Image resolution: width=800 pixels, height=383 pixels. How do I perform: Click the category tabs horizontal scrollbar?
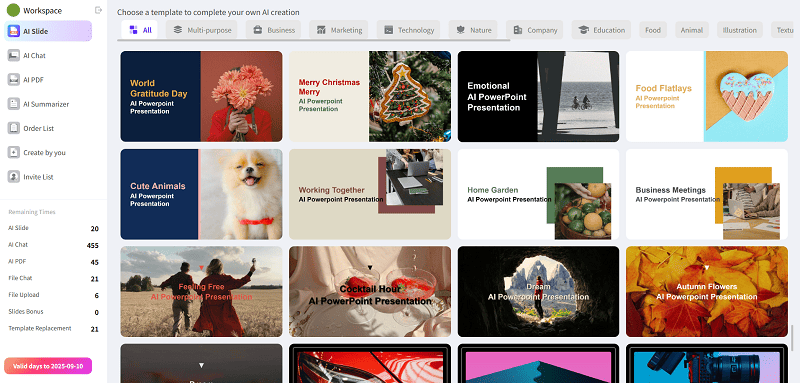315,40
